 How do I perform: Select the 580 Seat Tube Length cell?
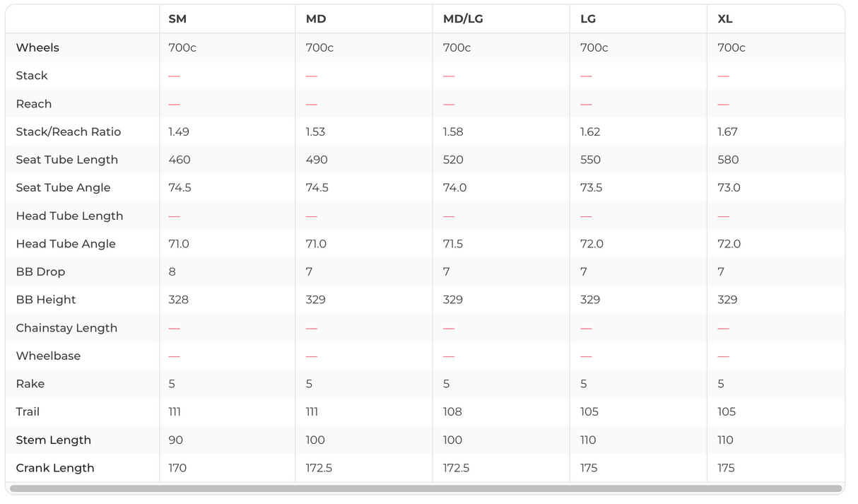coord(728,160)
